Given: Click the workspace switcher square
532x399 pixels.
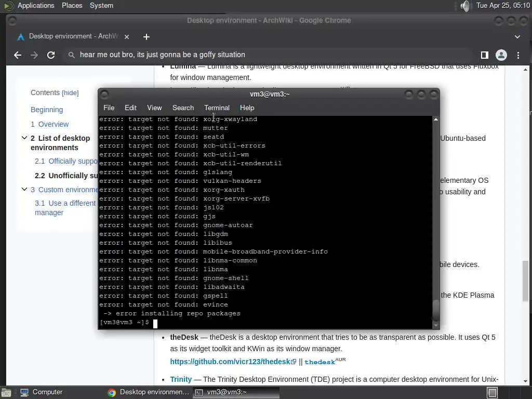Looking at the screenshot, I should [493, 393].
